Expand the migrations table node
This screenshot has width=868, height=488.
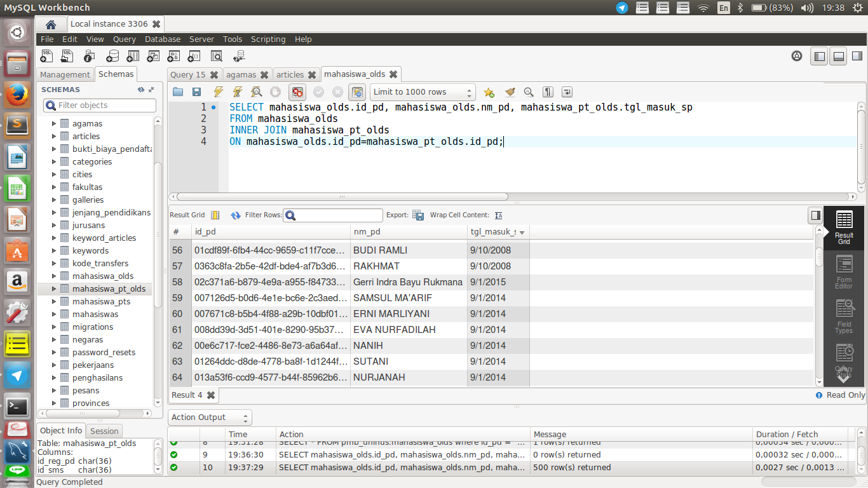[53, 327]
